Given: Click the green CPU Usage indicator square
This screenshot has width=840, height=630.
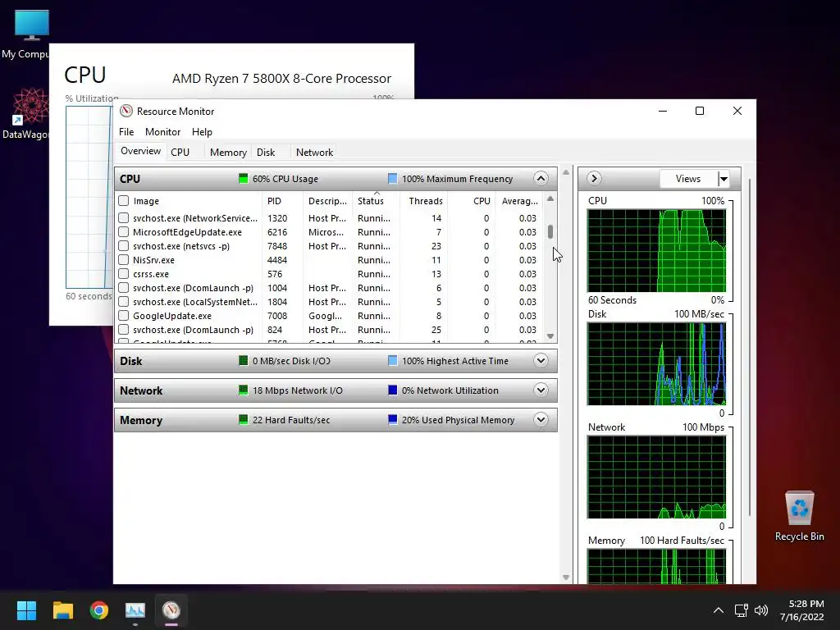Looking at the screenshot, I should point(243,179).
